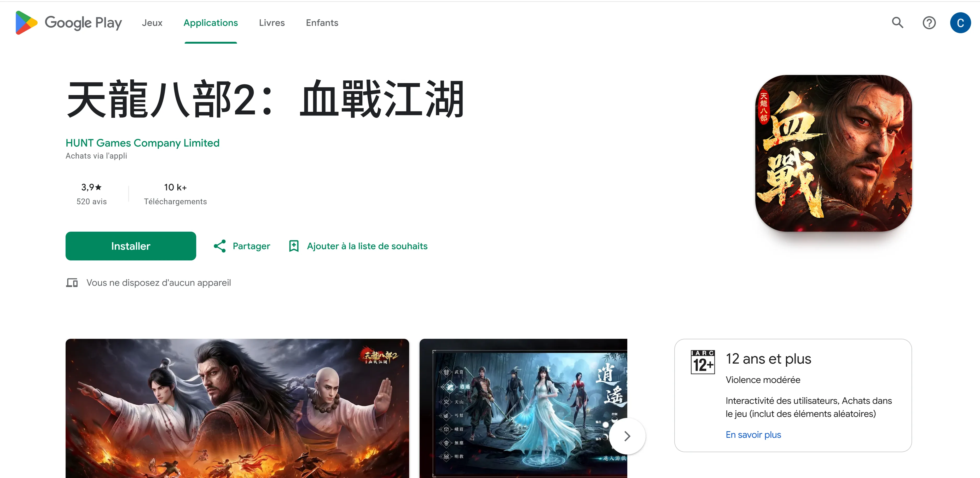This screenshot has height=478, width=980.
Task: Go to the Livres tab
Action: [x=272, y=23]
